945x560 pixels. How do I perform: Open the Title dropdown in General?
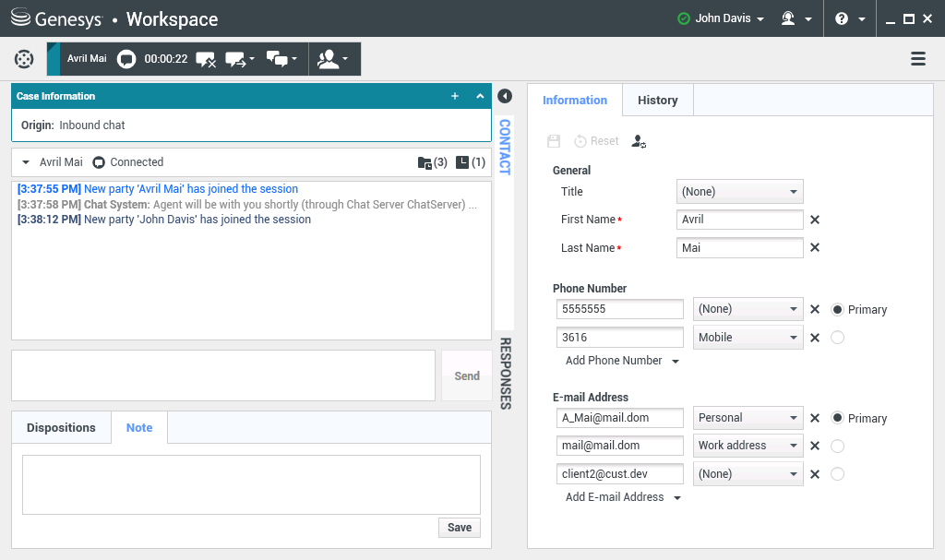tap(739, 192)
